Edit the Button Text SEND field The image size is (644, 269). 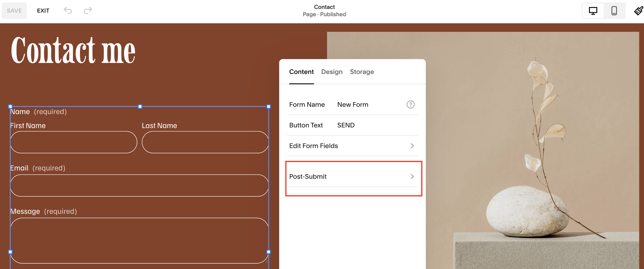pos(346,125)
